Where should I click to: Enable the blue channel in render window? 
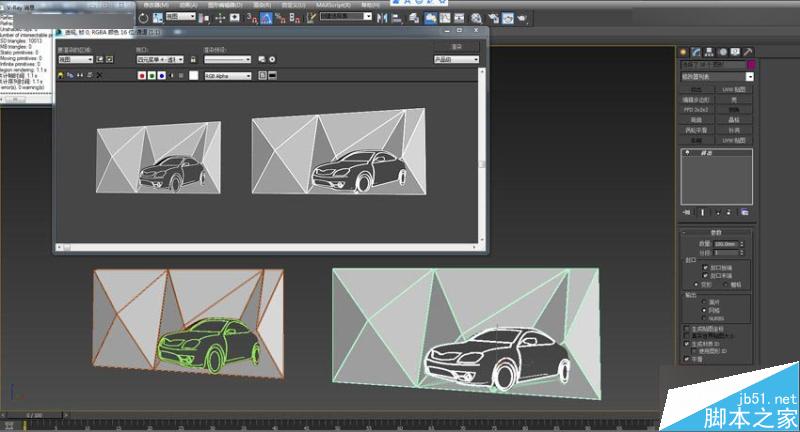[x=160, y=75]
